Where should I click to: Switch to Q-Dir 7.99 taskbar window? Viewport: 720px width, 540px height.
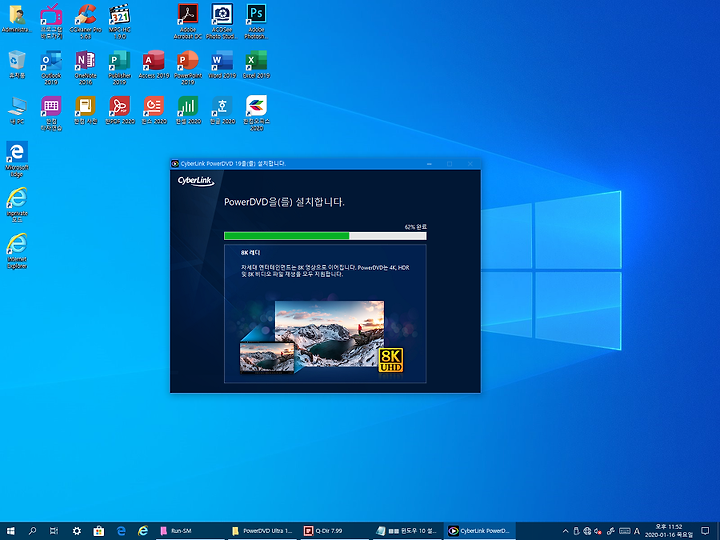point(334,531)
